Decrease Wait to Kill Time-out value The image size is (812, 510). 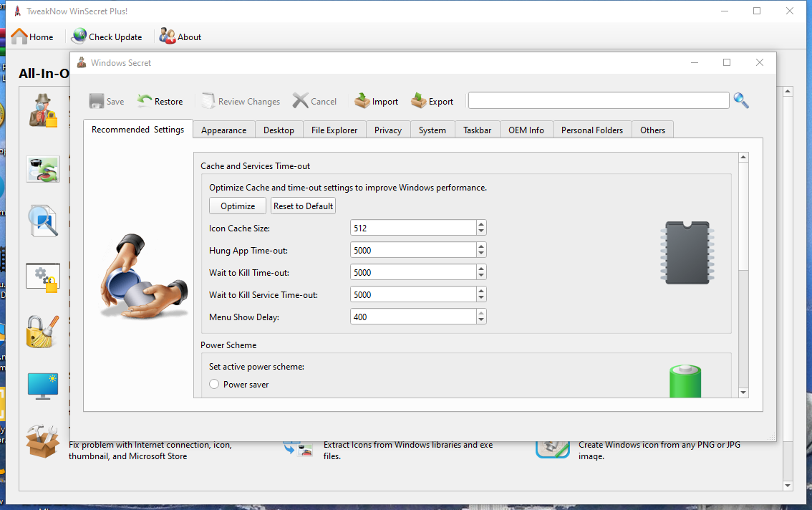[481, 276]
